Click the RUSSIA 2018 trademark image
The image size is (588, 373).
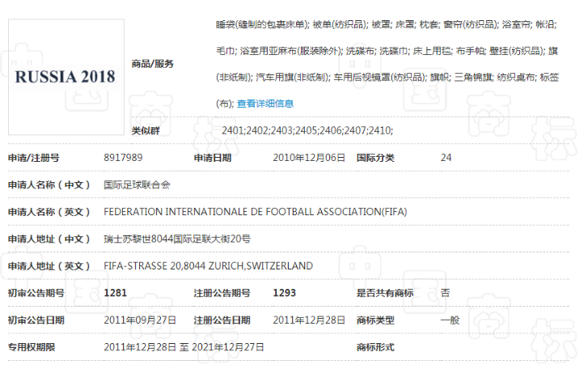[66, 77]
